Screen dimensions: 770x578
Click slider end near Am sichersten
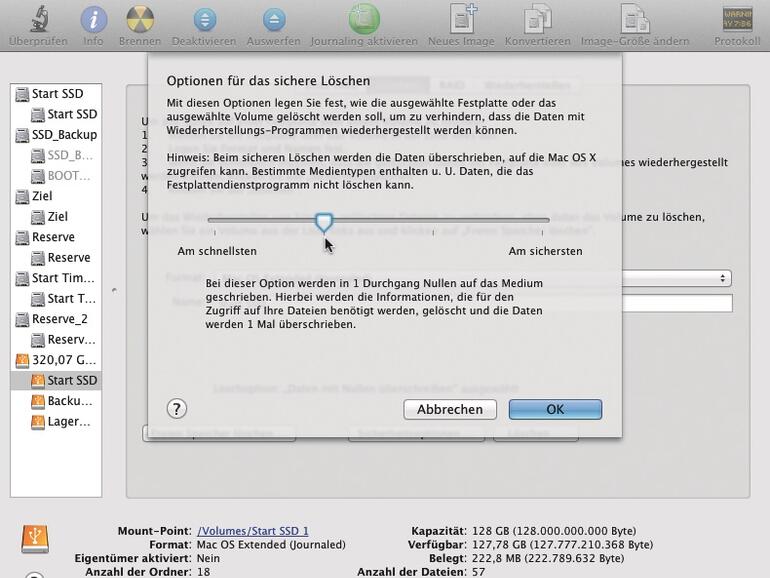[543, 220]
